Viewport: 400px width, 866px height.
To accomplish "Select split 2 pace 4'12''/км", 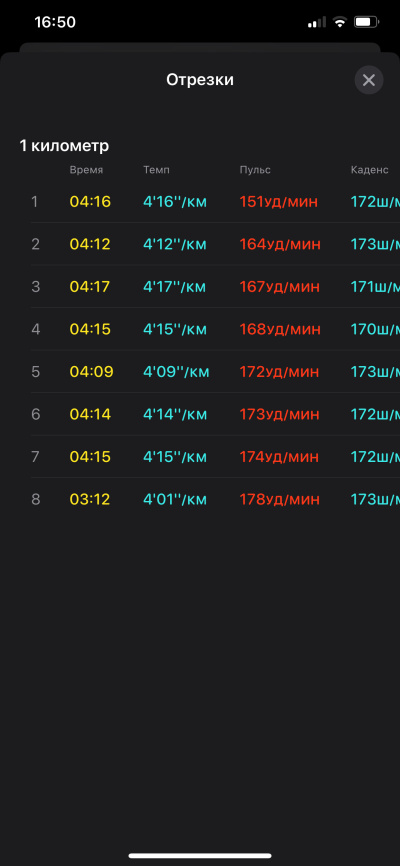I will pos(175,244).
